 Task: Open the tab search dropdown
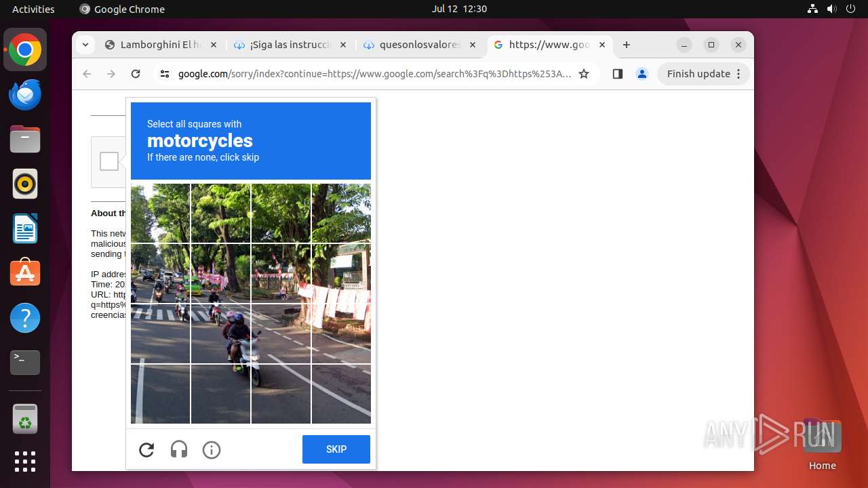pyautogui.click(x=85, y=45)
